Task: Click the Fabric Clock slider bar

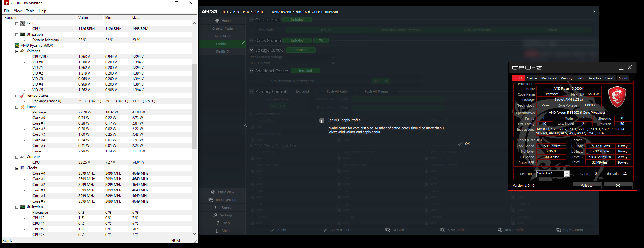Action: 398,108
